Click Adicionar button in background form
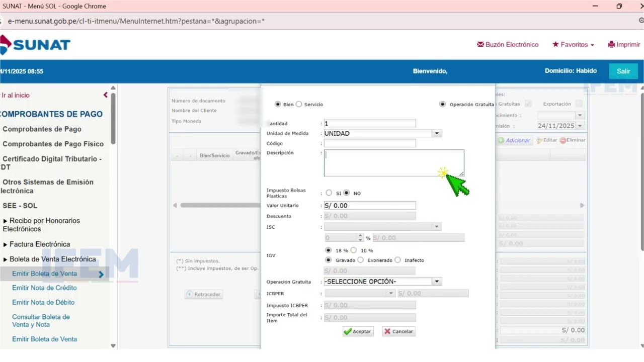This screenshot has height=362, width=644. coord(514,140)
